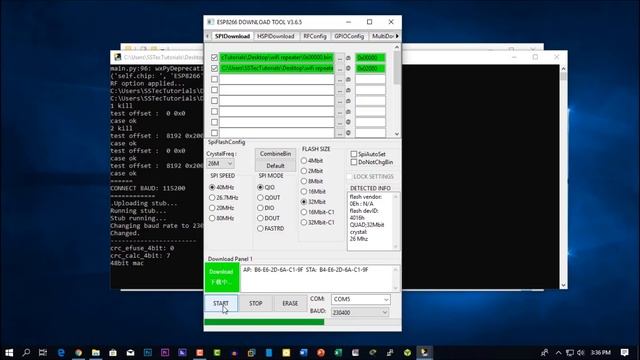Click the round icon beside the 0x02000 row
640x360 pixels.
(348, 68)
